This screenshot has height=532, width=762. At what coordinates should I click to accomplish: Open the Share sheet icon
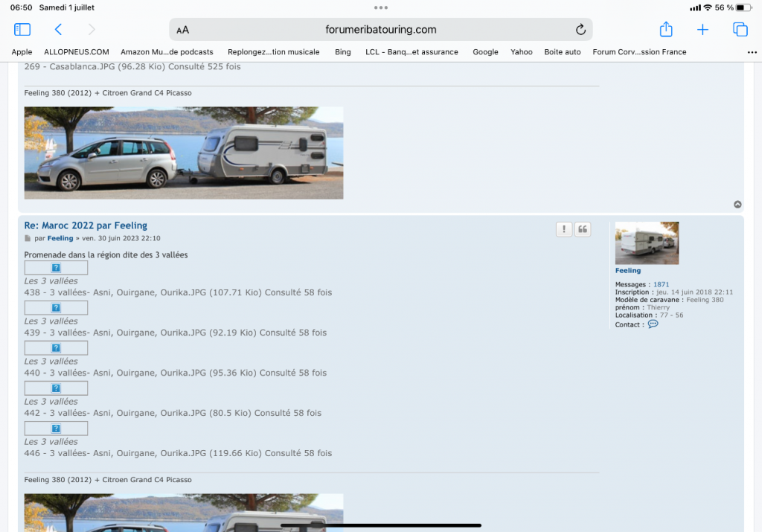coord(666,29)
